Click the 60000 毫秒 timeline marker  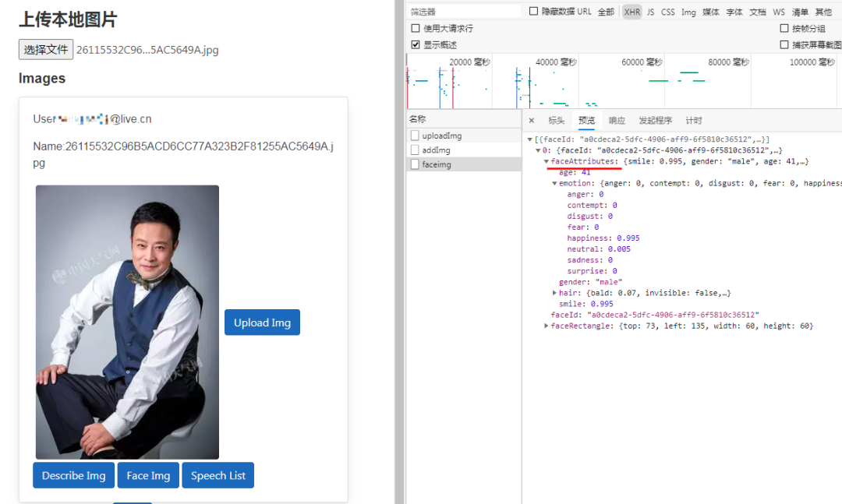[642, 62]
